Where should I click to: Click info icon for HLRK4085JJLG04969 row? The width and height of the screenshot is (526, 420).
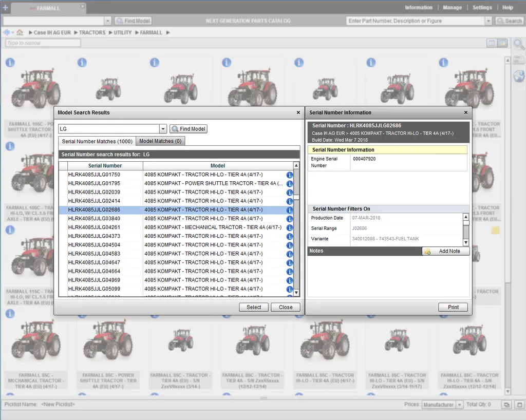(x=290, y=280)
